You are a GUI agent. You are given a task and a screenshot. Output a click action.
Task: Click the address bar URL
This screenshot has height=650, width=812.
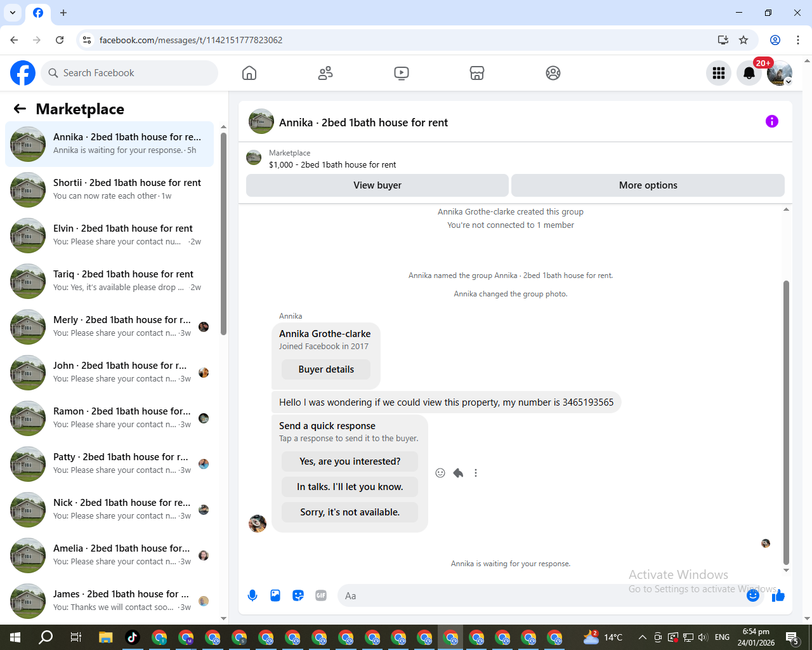191,40
